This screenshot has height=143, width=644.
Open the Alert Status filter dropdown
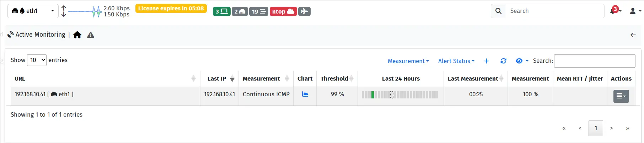point(456,61)
